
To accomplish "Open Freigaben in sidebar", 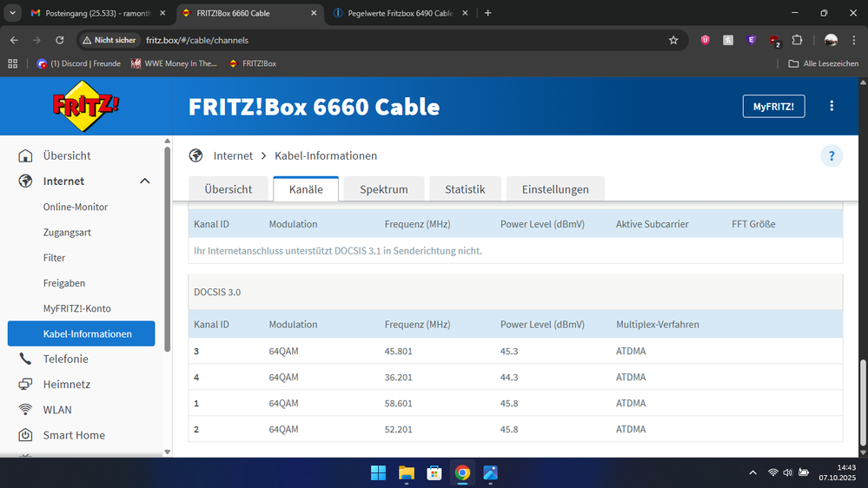I will (x=64, y=283).
